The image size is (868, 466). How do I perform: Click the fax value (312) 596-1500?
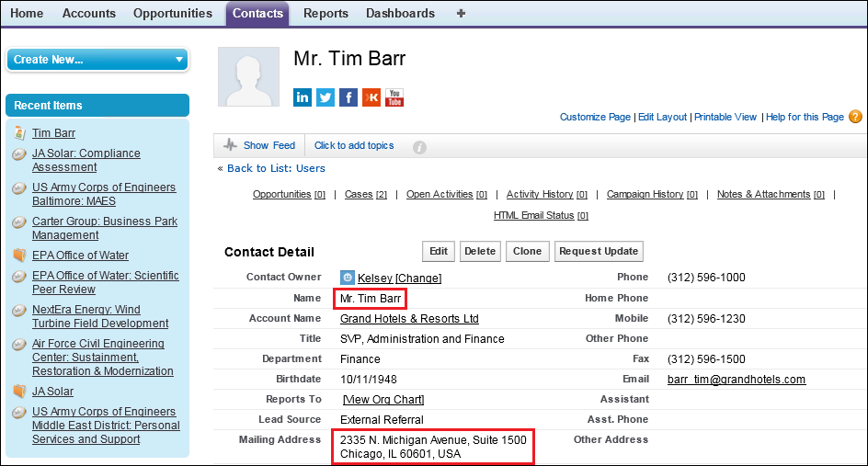(x=706, y=359)
